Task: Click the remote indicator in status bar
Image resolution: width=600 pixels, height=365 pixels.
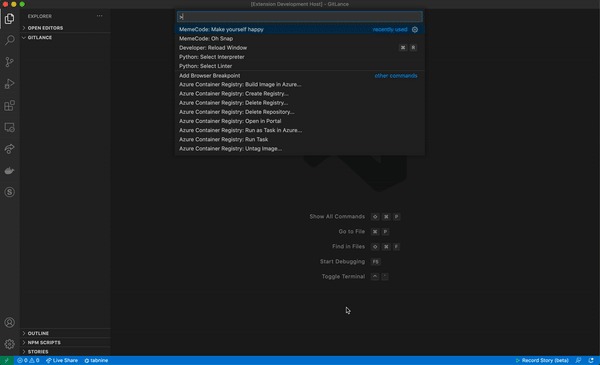Action: click(7, 360)
